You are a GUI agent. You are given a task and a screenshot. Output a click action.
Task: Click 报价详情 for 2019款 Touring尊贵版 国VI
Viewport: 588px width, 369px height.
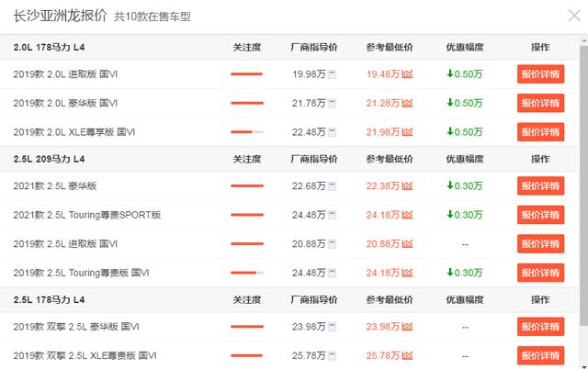point(540,273)
